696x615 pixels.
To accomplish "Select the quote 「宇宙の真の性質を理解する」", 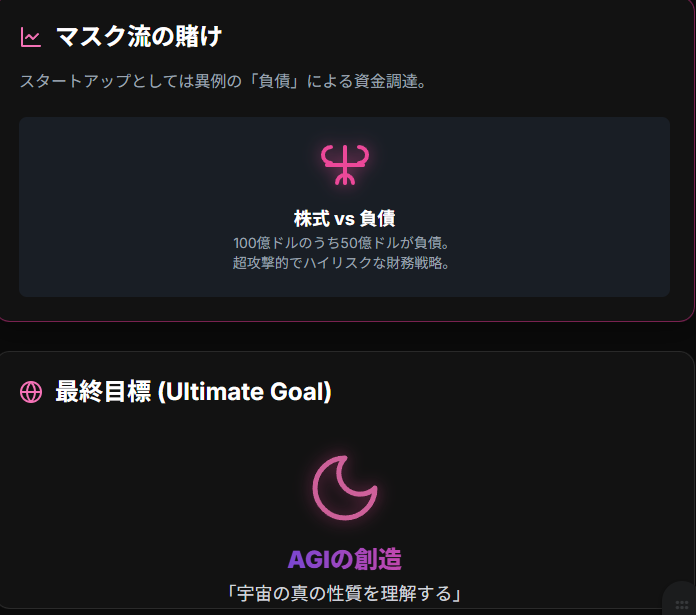I will (345, 592).
